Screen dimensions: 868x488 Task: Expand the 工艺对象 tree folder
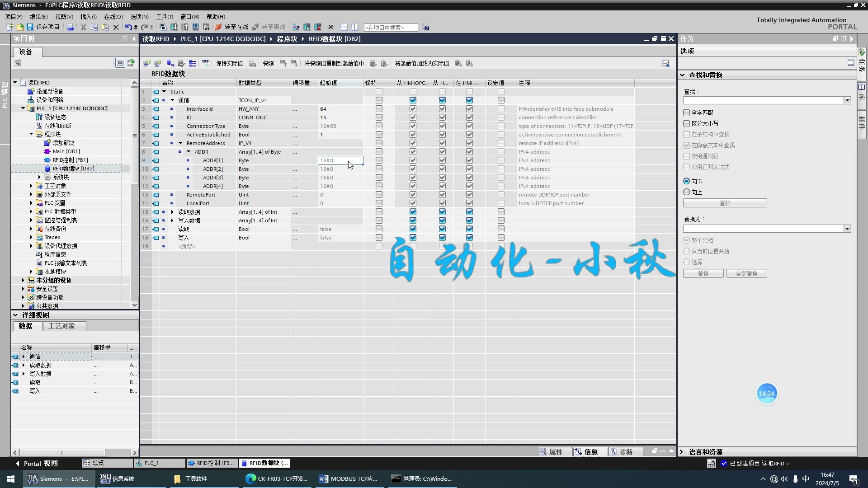pyautogui.click(x=31, y=186)
